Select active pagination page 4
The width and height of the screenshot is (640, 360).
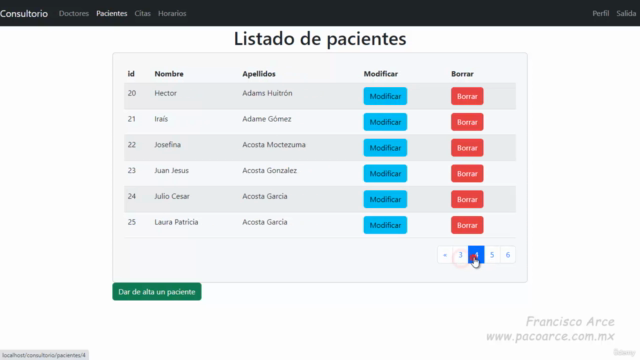(476, 255)
